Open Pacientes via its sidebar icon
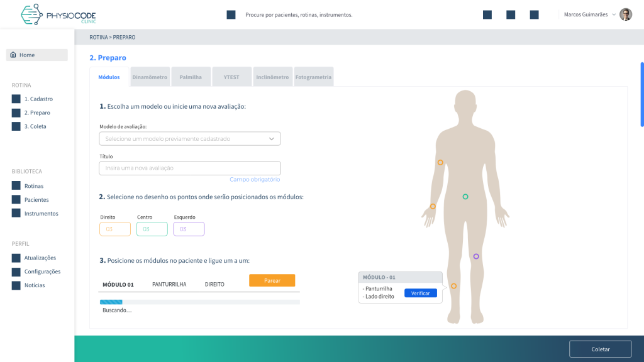The height and width of the screenshot is (362, 644). (16, 200)
